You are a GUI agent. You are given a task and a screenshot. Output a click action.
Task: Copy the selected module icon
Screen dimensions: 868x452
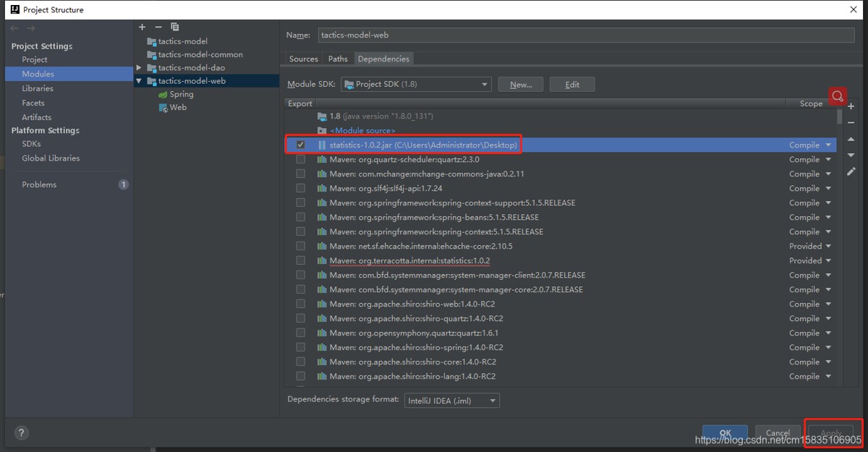(174, 27)
